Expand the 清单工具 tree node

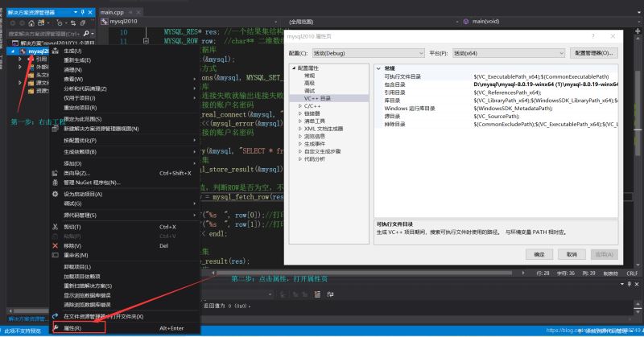[300, 121]
